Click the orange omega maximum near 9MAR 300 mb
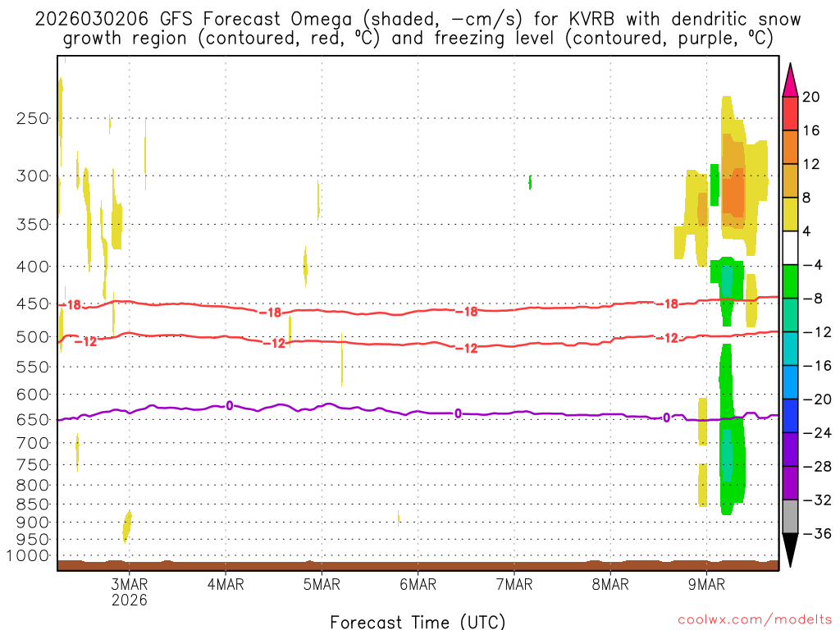The image size is (840, 630). tap(735, 193)
